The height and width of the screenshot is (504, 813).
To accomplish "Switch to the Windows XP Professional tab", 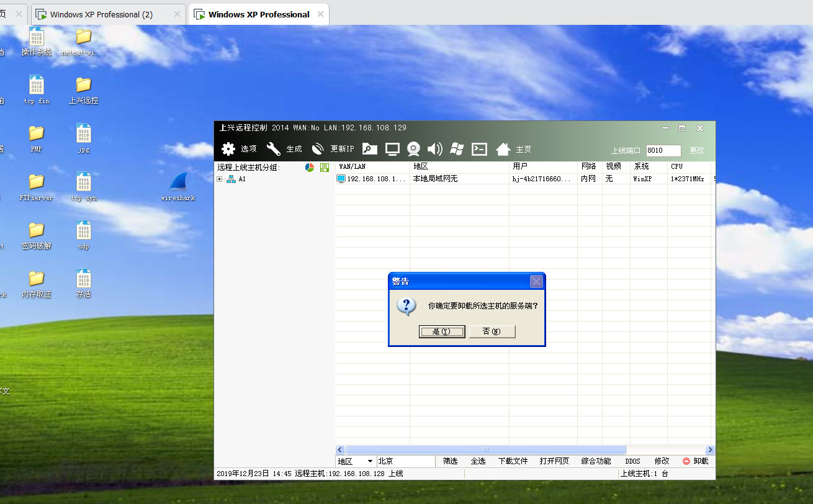I will (259, 14).
